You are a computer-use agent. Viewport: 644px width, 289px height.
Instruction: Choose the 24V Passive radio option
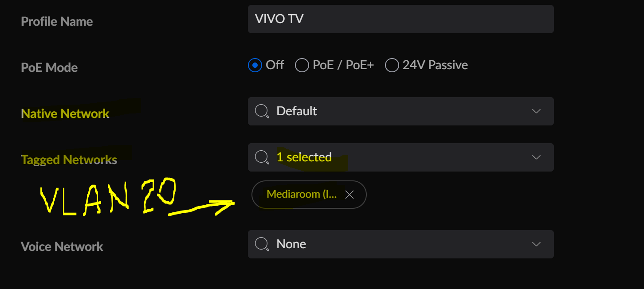tap(392, 65)
